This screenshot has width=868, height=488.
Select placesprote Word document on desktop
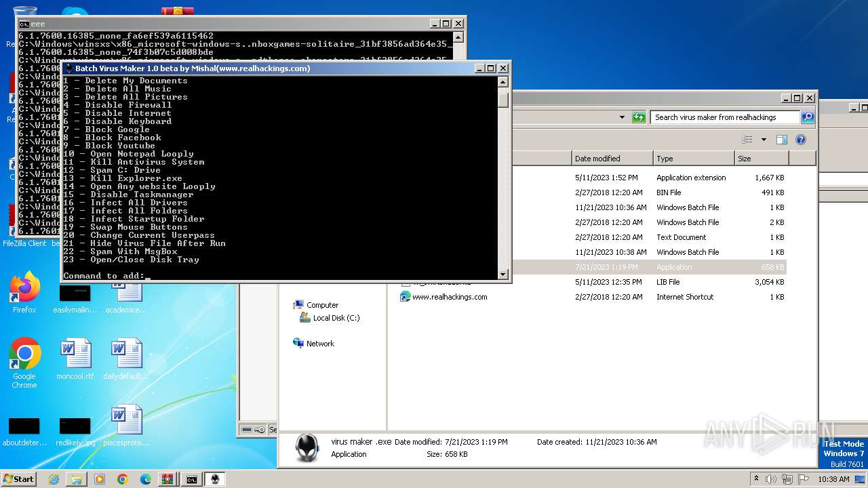click(126, 426)
